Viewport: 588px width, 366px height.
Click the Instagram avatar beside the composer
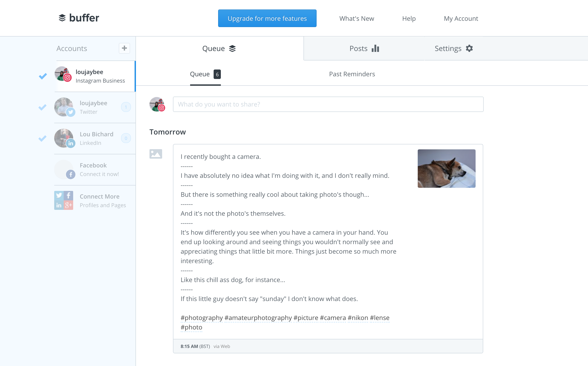pos(157,104)
